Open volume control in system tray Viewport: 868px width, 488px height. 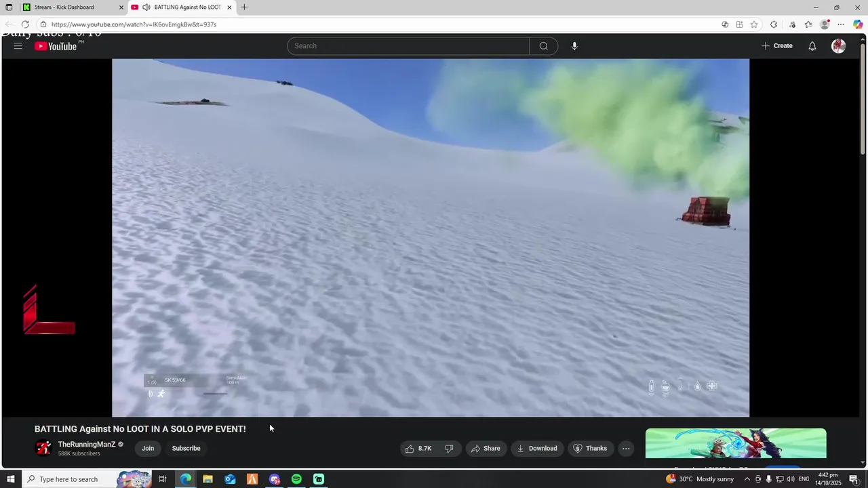(x=790, y=479)
